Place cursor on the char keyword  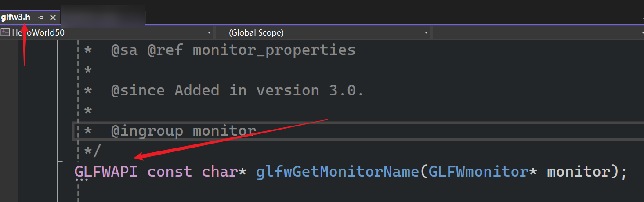tap(220, 171)
